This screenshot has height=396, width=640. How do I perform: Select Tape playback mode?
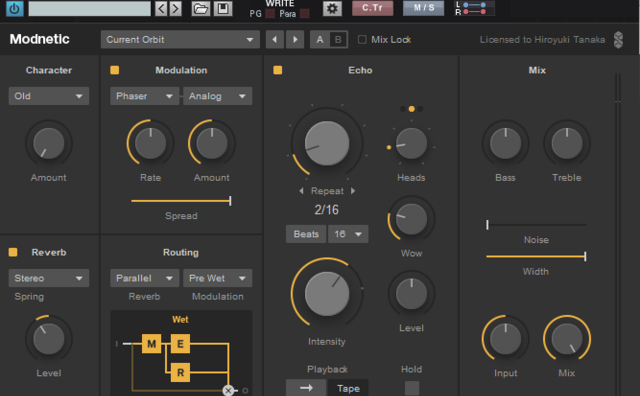tap(348, 388)
